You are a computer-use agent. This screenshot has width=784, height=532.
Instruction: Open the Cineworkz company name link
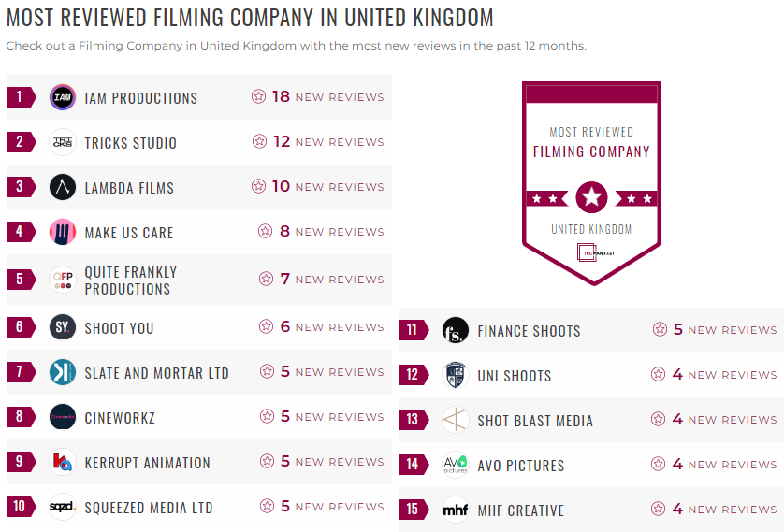(x=120, y=418)
